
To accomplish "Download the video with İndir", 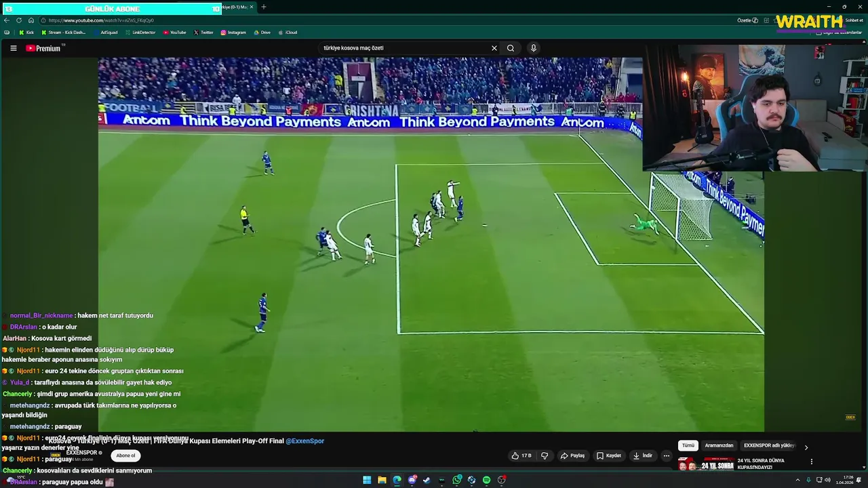I will click(642, 455).
